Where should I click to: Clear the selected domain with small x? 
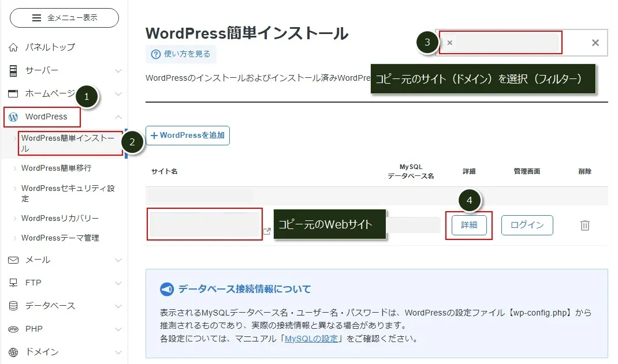(x=450, y=43)
